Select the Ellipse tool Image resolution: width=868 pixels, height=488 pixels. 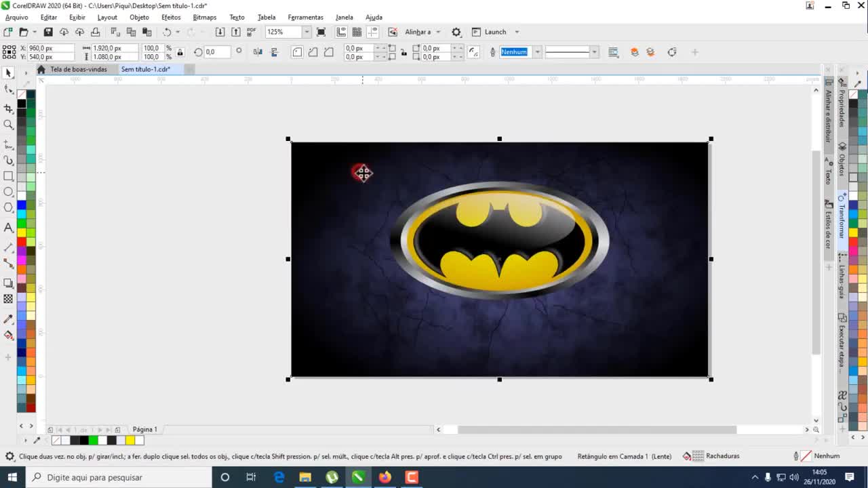pos(8,192)
